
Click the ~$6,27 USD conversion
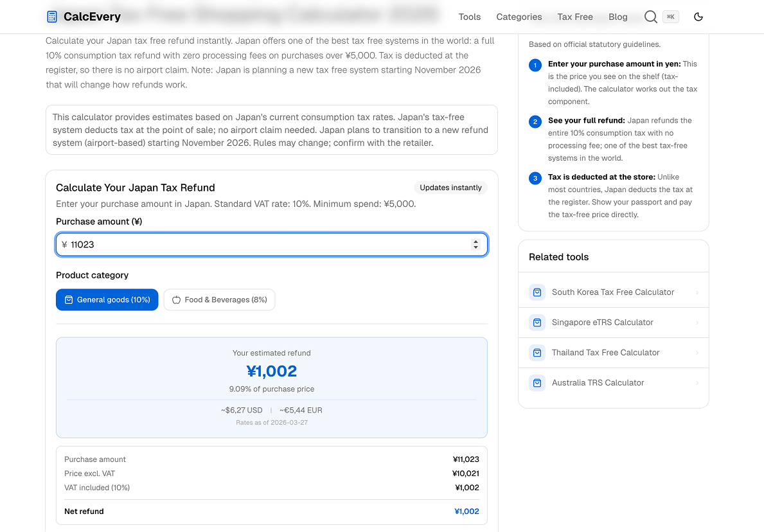[x=242, y=410]
